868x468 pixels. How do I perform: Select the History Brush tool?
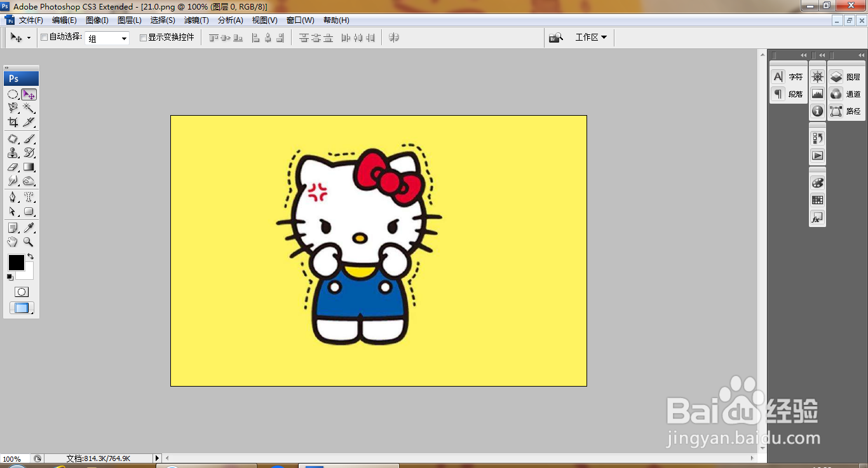tap(29, 153)
